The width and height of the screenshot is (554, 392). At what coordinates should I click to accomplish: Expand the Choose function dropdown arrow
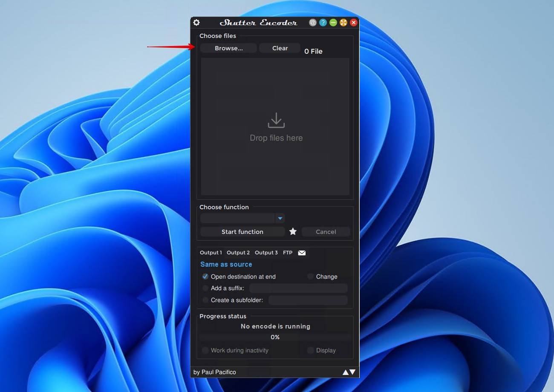coord(280,219)
